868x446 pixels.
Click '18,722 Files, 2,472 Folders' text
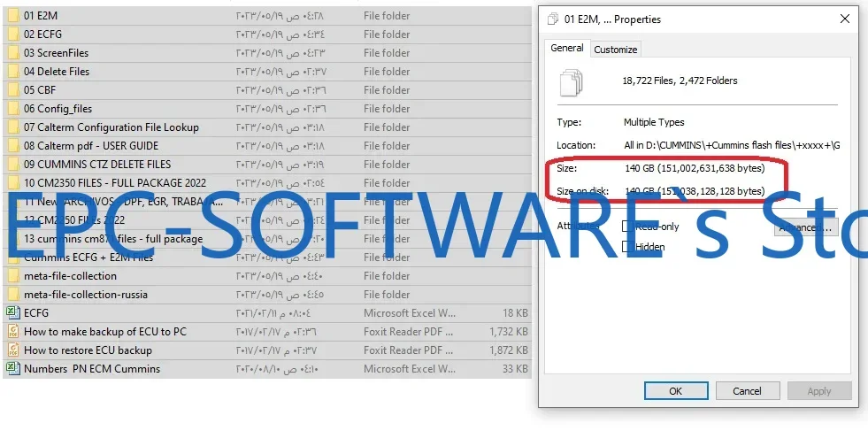pyautogui.click(x=680, y=81)
